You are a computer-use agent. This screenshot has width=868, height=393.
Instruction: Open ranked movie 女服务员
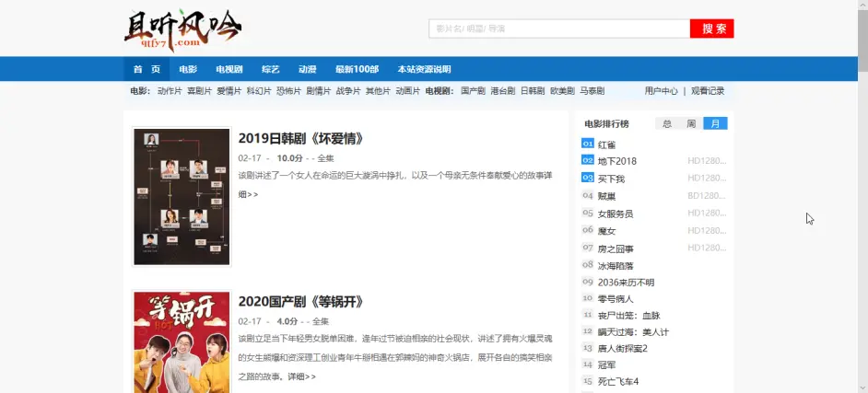click(x=616, y=214)
